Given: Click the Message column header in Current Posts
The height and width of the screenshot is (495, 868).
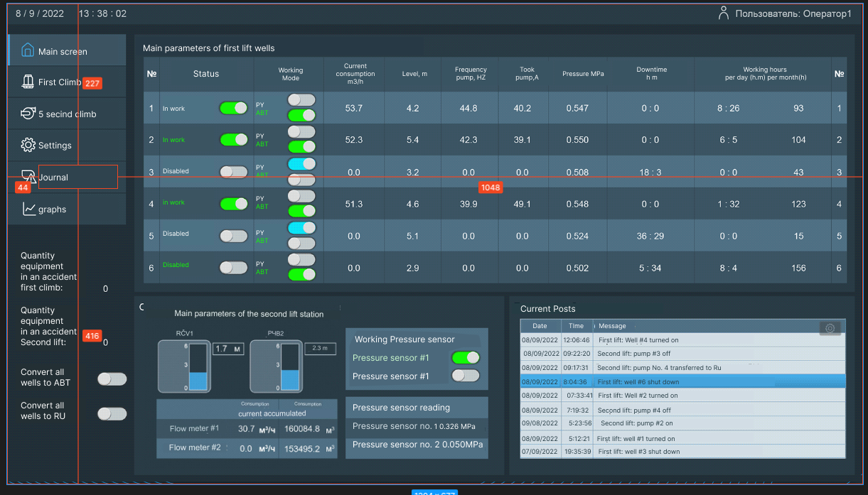Looking at the screenshot, I should pos(612,326).
